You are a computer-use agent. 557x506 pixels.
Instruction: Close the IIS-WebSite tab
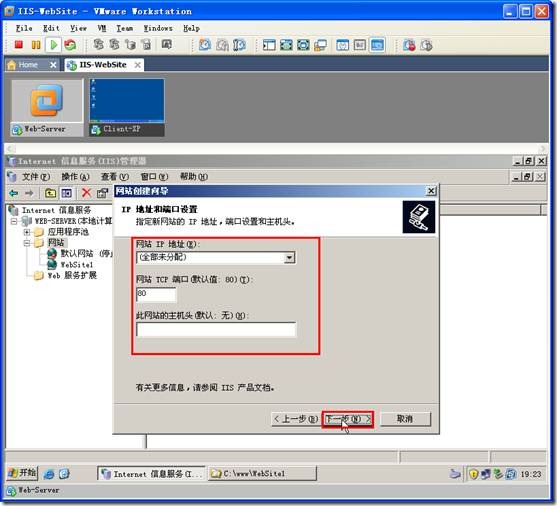[x=137, y=65]
